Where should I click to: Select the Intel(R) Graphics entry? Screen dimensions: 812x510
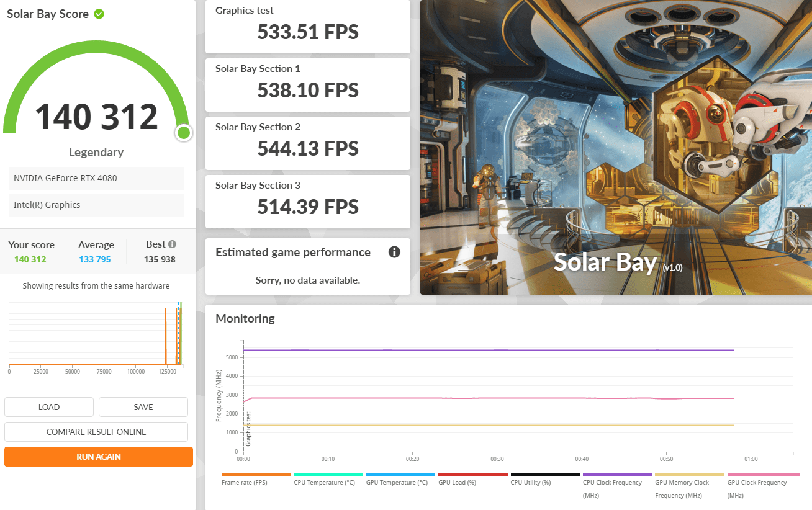(96, 205)
